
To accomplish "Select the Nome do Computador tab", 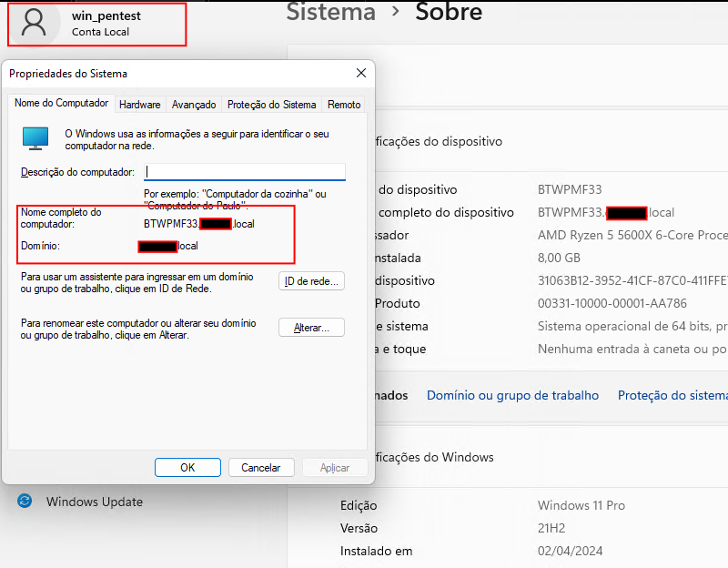I will 61,104.
